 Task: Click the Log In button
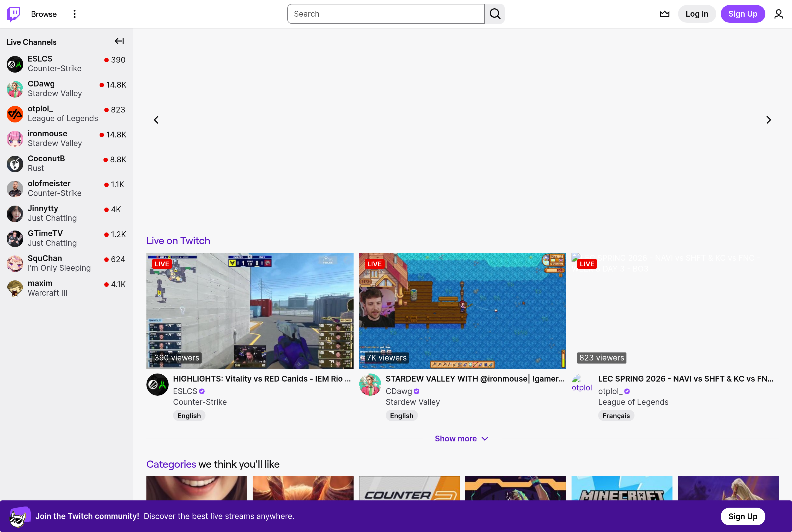(x=697, y=14)
